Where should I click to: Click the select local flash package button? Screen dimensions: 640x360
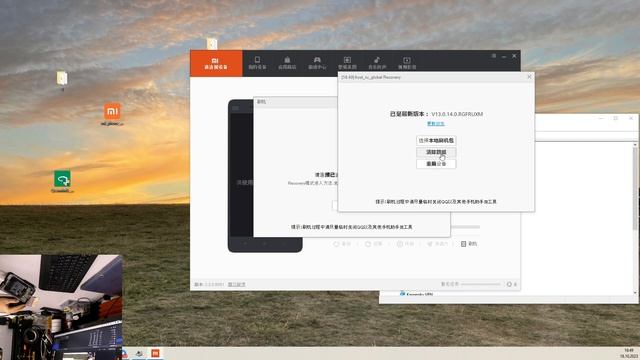tap(436, 140)
